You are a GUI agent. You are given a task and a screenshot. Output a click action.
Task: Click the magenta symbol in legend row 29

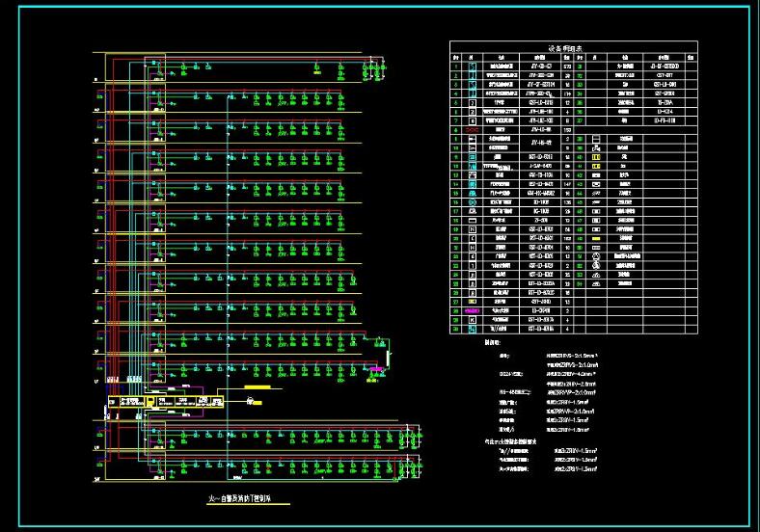[x=472, y=311]
